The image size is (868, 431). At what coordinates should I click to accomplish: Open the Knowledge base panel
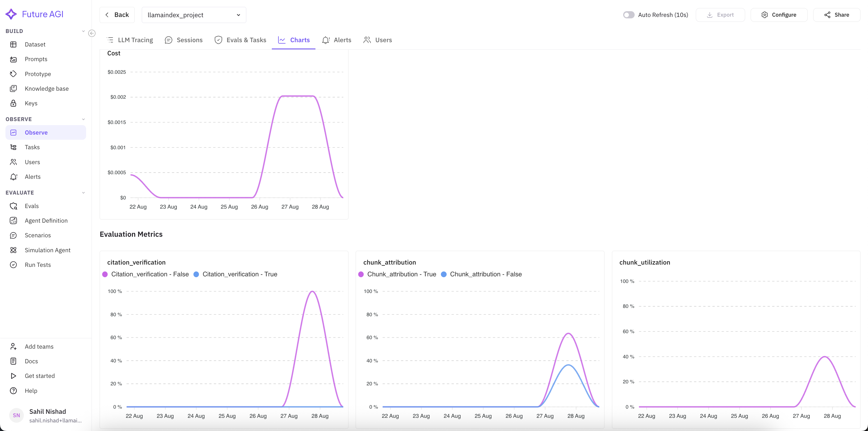point(47,88)
